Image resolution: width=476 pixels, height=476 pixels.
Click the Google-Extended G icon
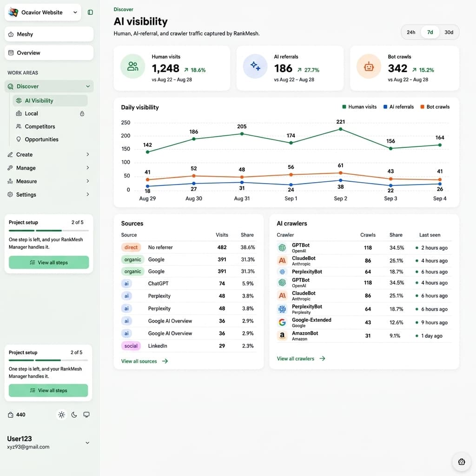(282, 322)
